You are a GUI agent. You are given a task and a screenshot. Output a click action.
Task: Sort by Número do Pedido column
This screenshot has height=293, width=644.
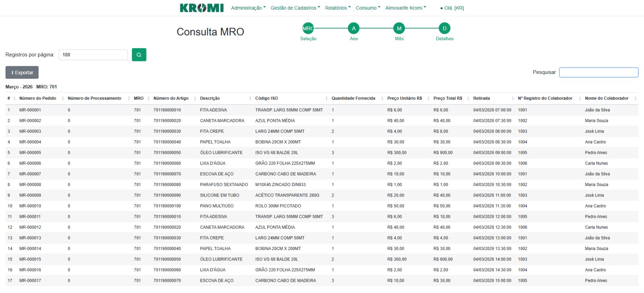[x=38, y=98]
